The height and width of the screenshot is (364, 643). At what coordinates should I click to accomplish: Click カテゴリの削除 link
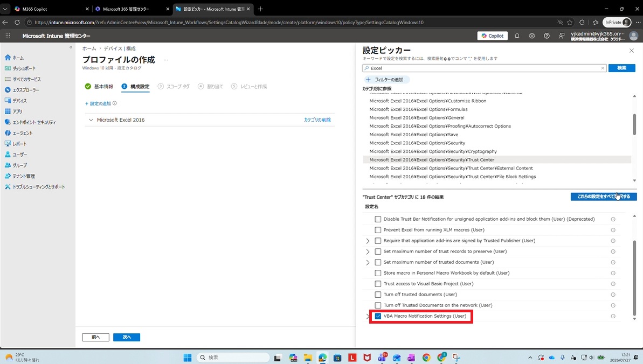tap(317, 120)
